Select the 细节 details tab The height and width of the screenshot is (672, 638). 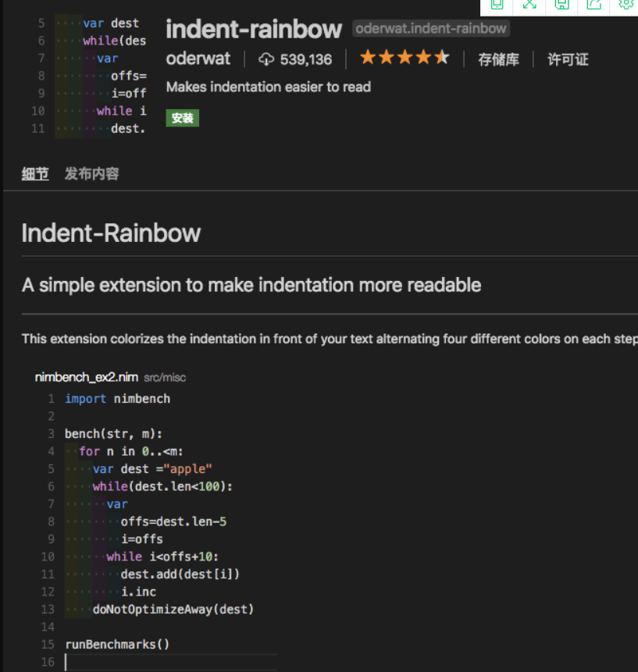point(35,174)
